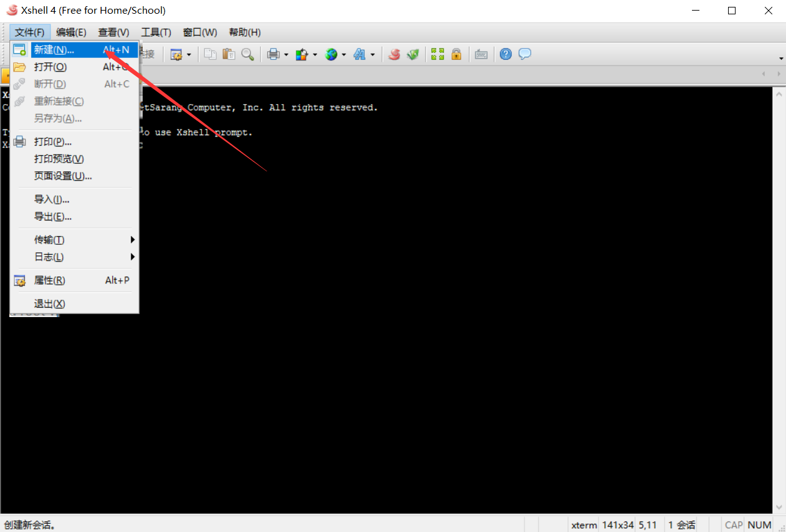The width and height of the screenshot is (786, 532).
Task: Click the globe encoding toolbar icon
Action: (x=331, y=54)
